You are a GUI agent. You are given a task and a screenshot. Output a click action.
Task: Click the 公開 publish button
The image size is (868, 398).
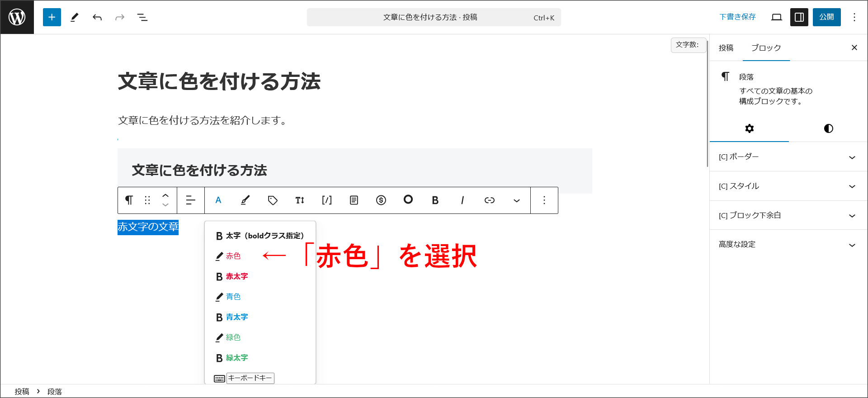(826, 17)
